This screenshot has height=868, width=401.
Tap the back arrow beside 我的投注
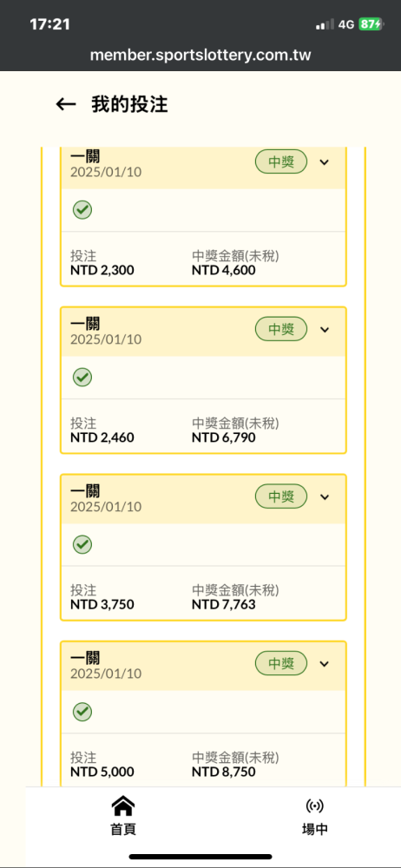[65, 104]
